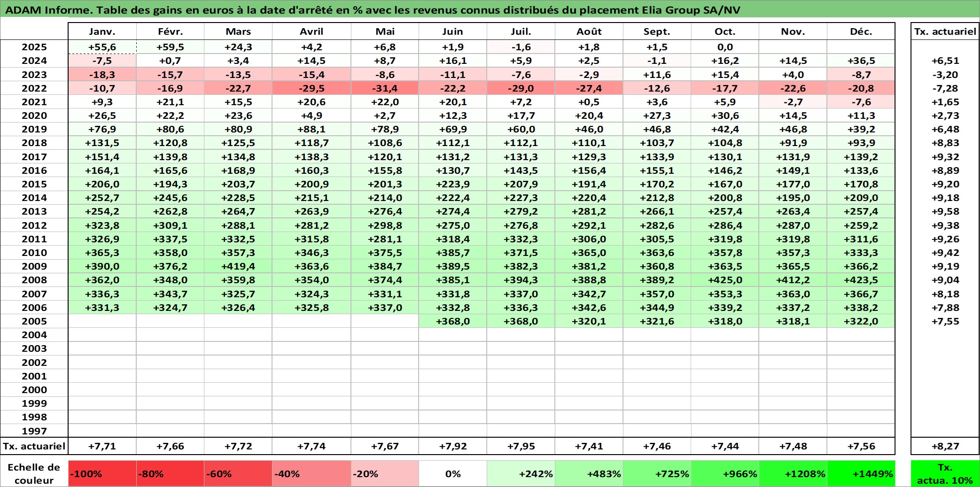
Task: Select the 0,0 cell for October 2025
Action: point(725,47)
